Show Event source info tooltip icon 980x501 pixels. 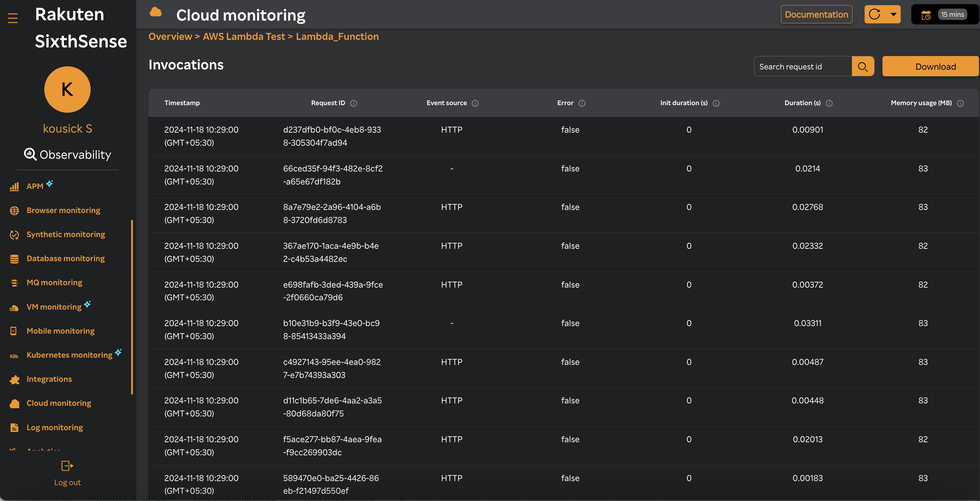tap(475, 103)
